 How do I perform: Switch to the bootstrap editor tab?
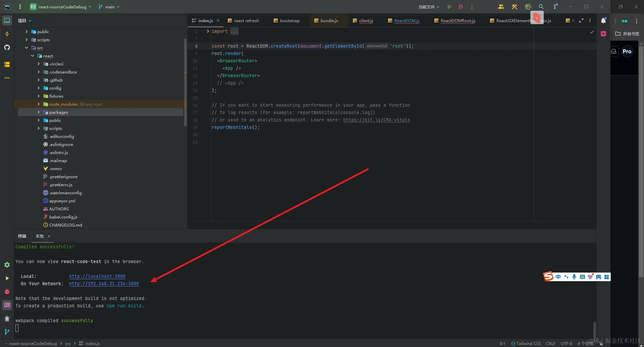287,20
